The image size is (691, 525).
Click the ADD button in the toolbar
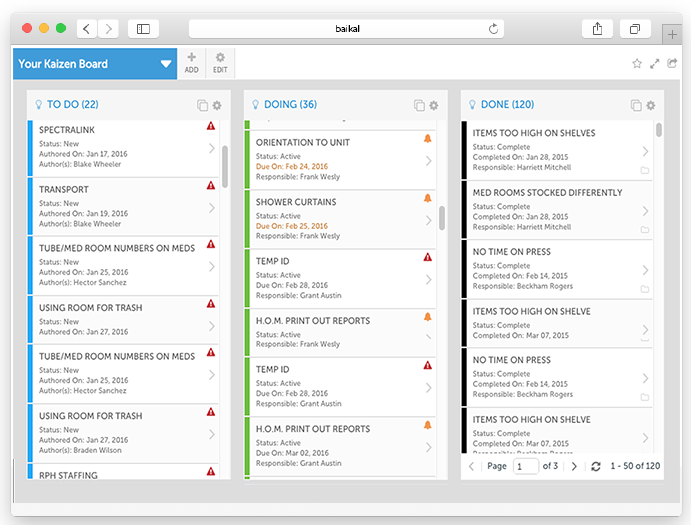[x=191, y=63]
